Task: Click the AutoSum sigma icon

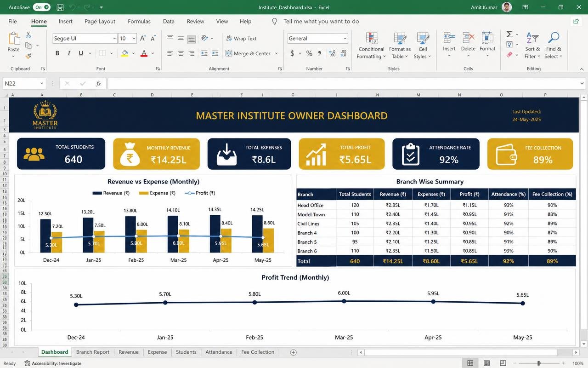Action: pyautogui.click(x=509, y=34)
